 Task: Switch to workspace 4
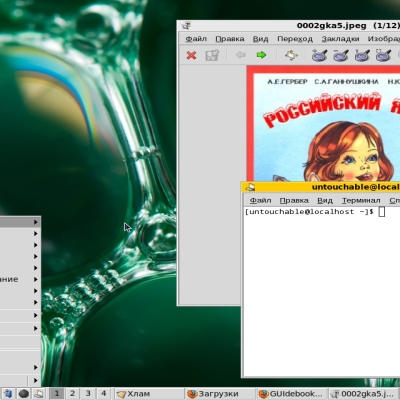tap(104, 394)
